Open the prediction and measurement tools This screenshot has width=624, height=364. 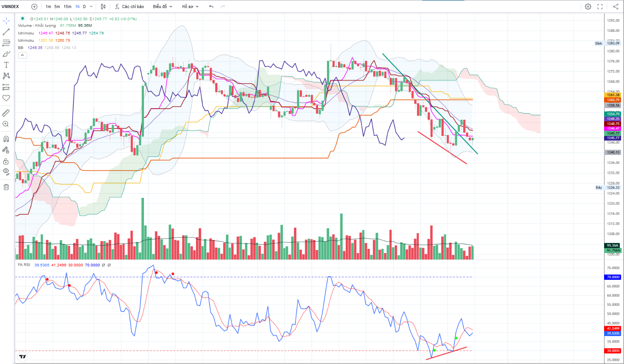point(6,87)
